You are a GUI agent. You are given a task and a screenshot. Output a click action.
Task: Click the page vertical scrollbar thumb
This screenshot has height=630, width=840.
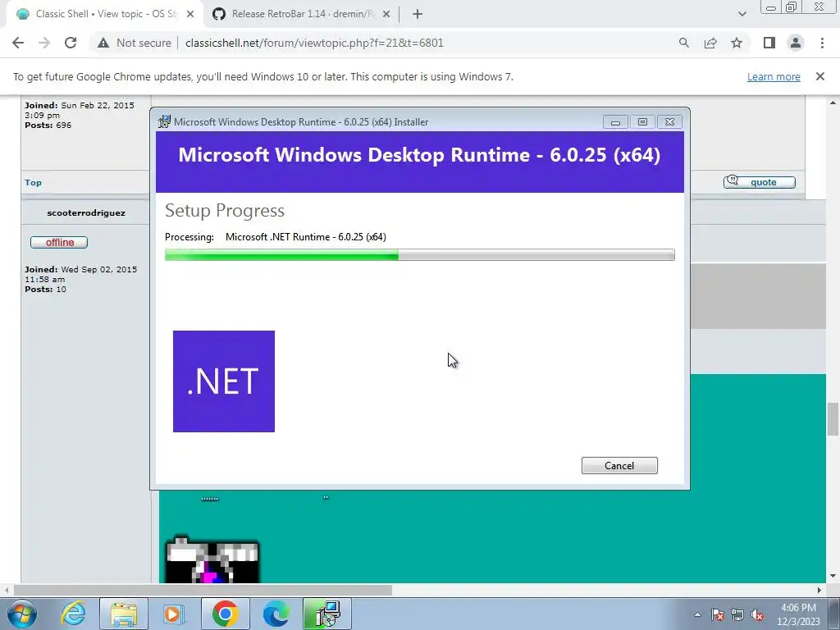[x=833, y=419]
